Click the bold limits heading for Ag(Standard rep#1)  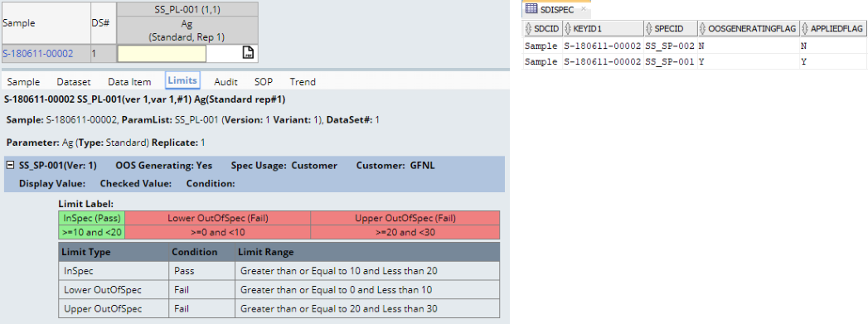tap(145, 100)
